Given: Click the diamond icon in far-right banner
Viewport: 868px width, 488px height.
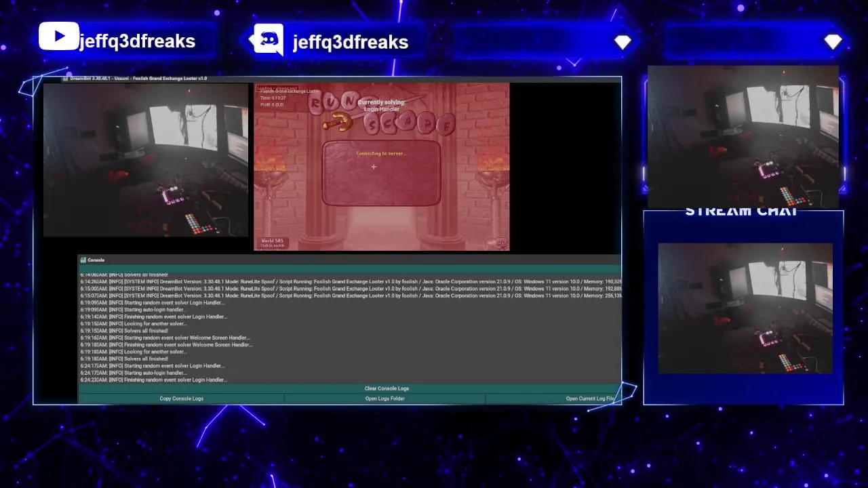Looking at the screenshot, I should pos(833,42).
